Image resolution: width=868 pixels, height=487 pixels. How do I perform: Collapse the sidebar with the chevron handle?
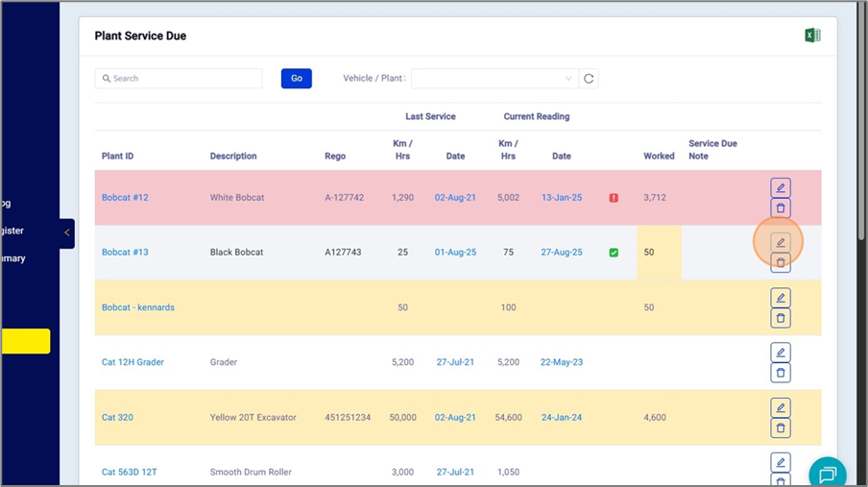66,232
